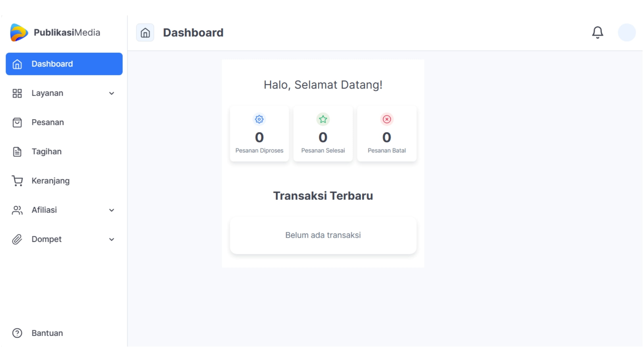Click the notification bell icon

pyautogui.click(x=597, y=33)
